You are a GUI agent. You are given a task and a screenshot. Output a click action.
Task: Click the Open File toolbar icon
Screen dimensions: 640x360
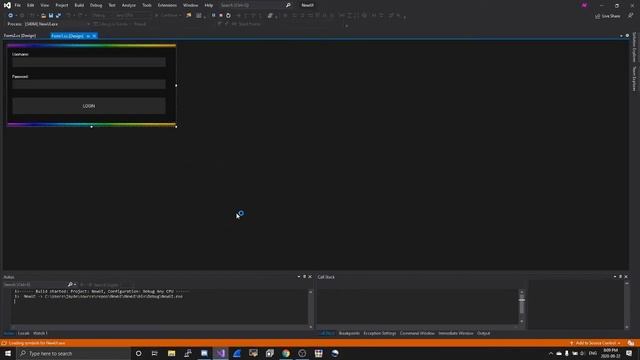click(x=43, y=16)
